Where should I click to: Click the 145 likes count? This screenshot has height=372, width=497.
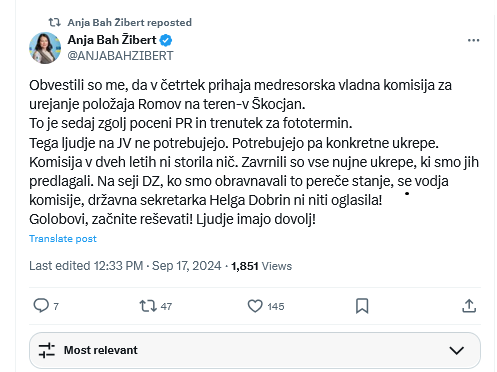[x=276, y=306]
